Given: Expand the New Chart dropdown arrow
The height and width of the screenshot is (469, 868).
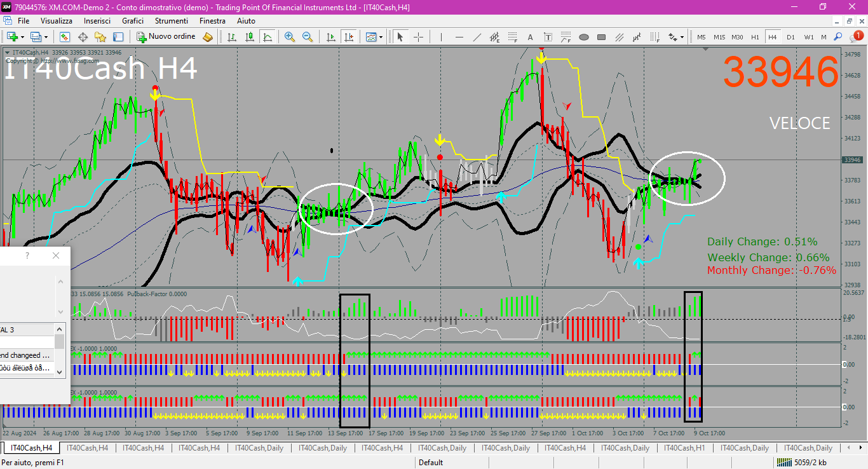Looking at the screenshot, I should (x=22, y=37).
